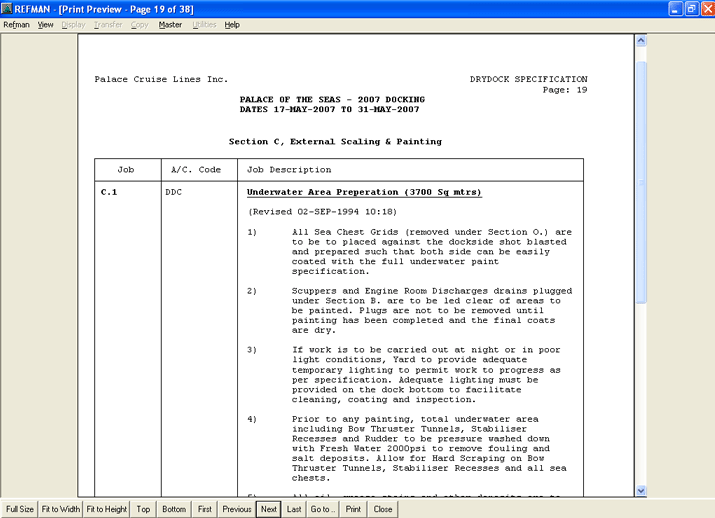
Task: Jump to Bottom of page
Action: pos(174,509)
